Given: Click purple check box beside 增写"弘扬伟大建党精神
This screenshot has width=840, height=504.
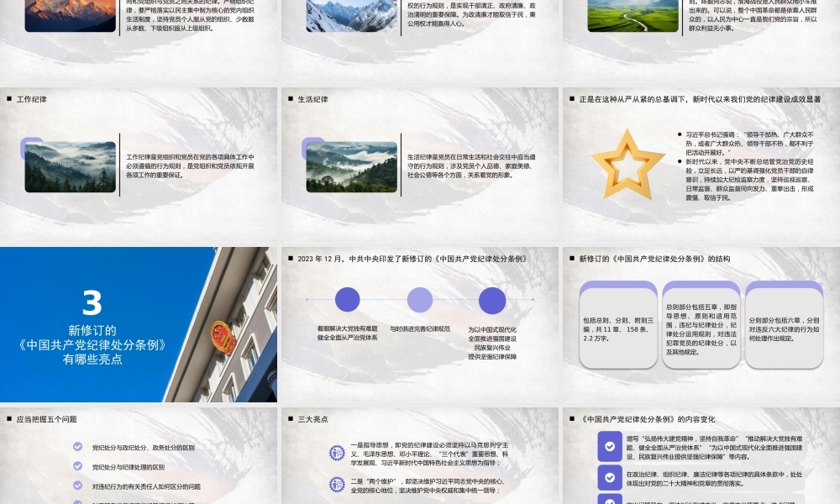Looking at the screenshot, I should tap(610, 446).
